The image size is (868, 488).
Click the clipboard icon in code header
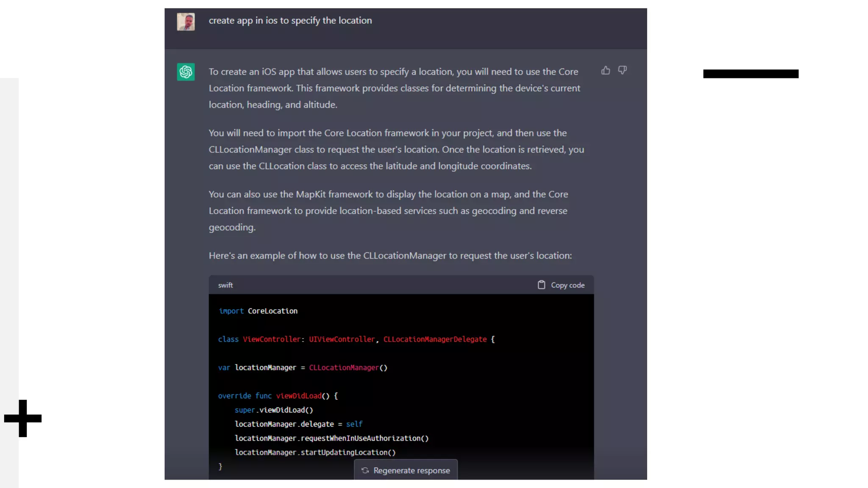coord(541,285)
